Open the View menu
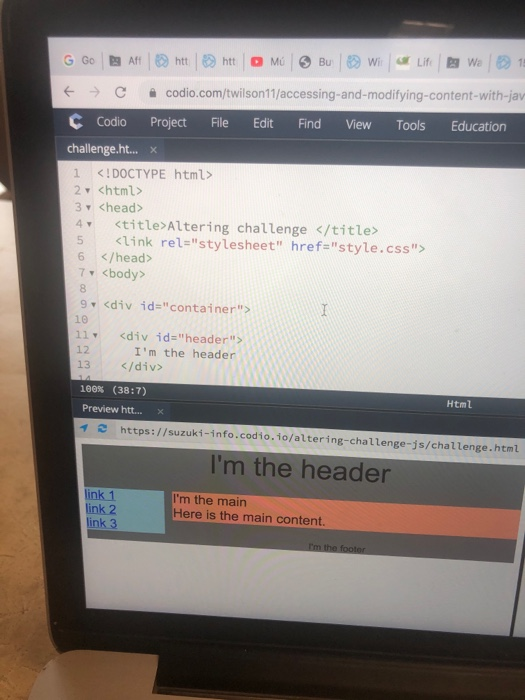The width and height of the screenshot is (525, 700). point(358,125)
